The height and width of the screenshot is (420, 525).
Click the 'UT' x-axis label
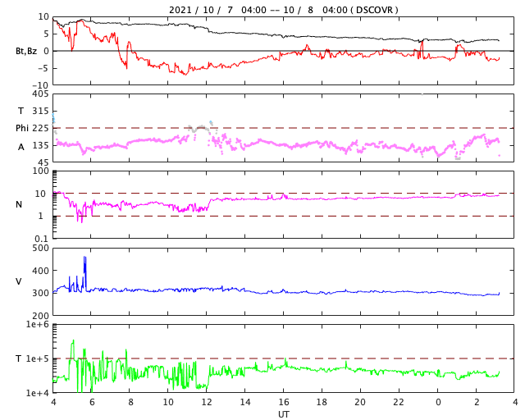click(283, 414)
